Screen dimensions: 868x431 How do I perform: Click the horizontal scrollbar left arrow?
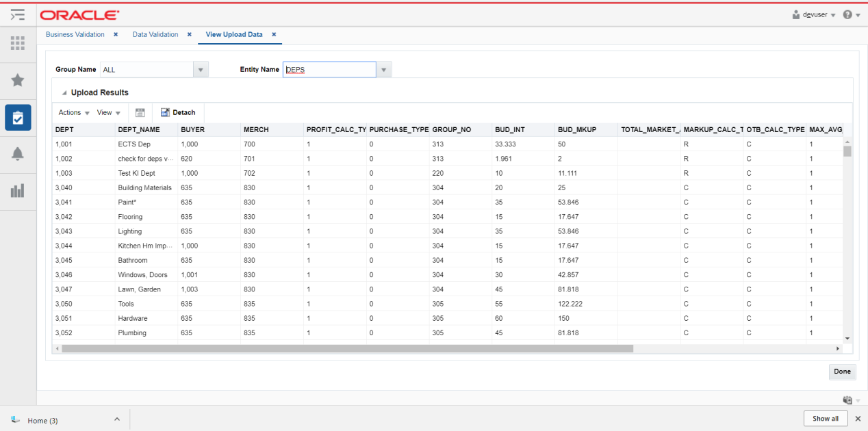[57, 348]
